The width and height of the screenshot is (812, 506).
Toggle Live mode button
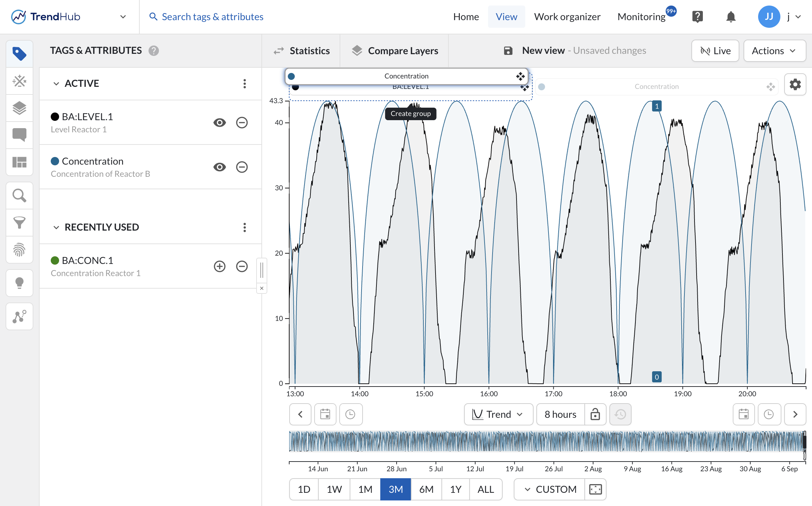point(715,51)
